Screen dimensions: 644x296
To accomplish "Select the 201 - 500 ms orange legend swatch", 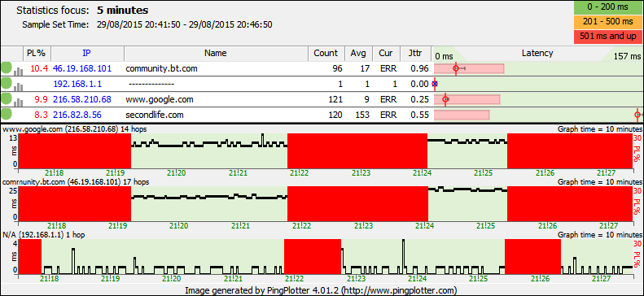I will click(x=608, y=22).
